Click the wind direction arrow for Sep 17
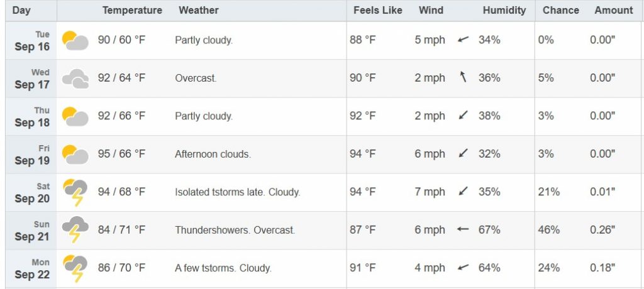Image resolution: width=644 pixels, height=289 pixels. 464,77
